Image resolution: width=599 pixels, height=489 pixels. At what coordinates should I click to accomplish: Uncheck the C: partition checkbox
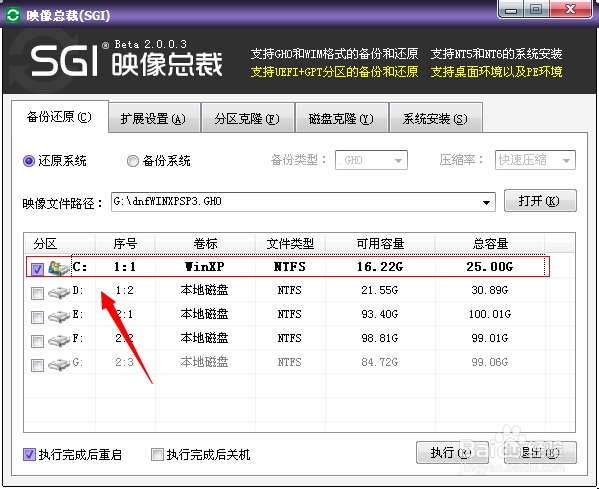37,269
